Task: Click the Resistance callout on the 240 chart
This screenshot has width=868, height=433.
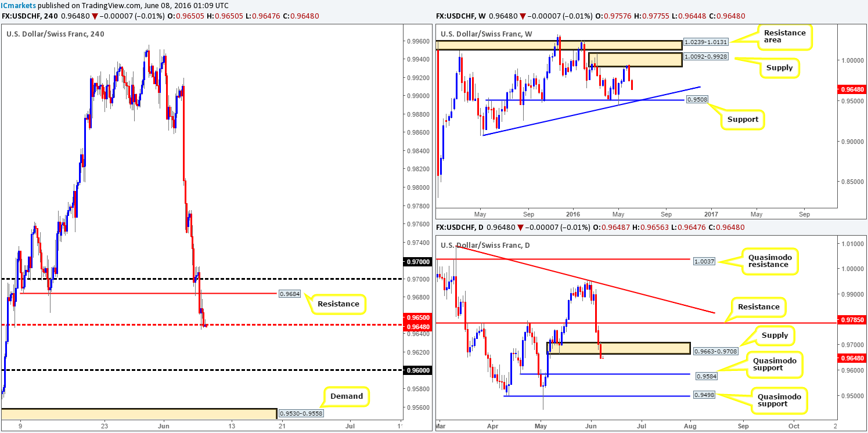Action: click(x=338, y=304)
